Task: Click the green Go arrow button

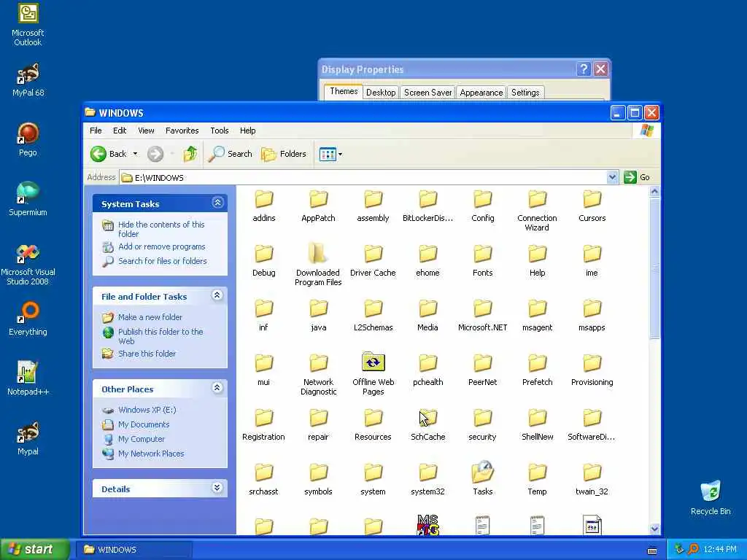Action: point(630,177)
